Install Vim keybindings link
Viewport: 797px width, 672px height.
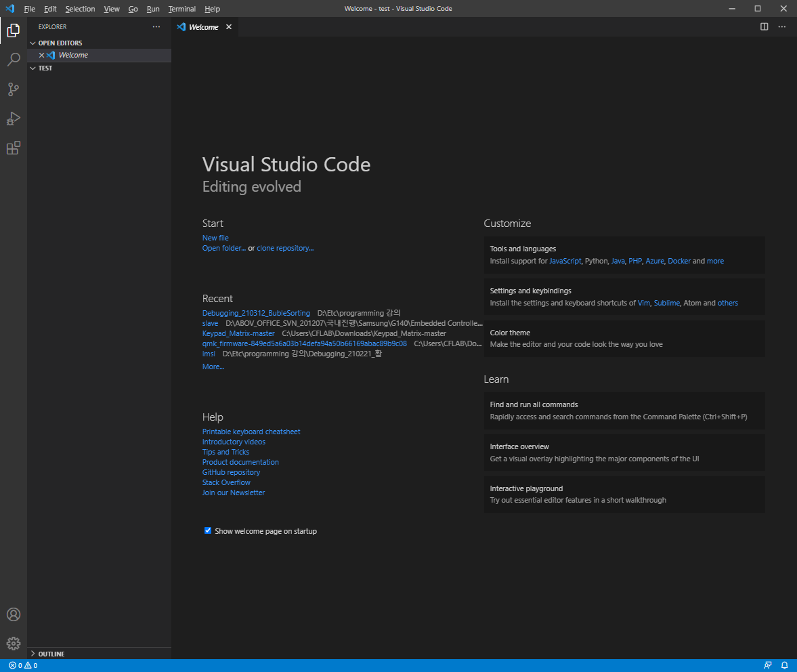[643, 303]
